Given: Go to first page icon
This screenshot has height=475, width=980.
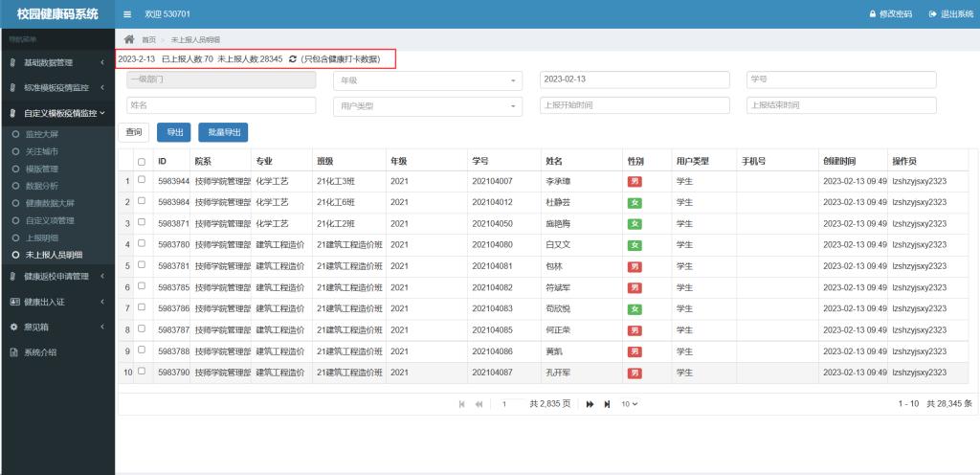Looking at the screenshot, I should (462, 404).
